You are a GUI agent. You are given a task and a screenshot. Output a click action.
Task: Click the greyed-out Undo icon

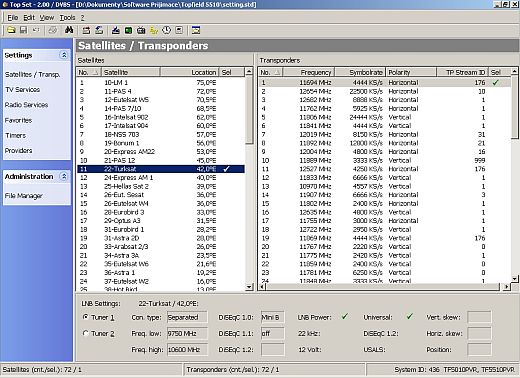point(36,30)
